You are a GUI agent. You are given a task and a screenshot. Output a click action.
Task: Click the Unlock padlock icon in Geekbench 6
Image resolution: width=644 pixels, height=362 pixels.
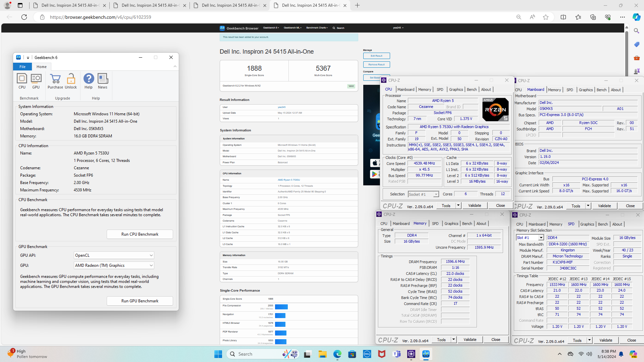pos(71,81)
